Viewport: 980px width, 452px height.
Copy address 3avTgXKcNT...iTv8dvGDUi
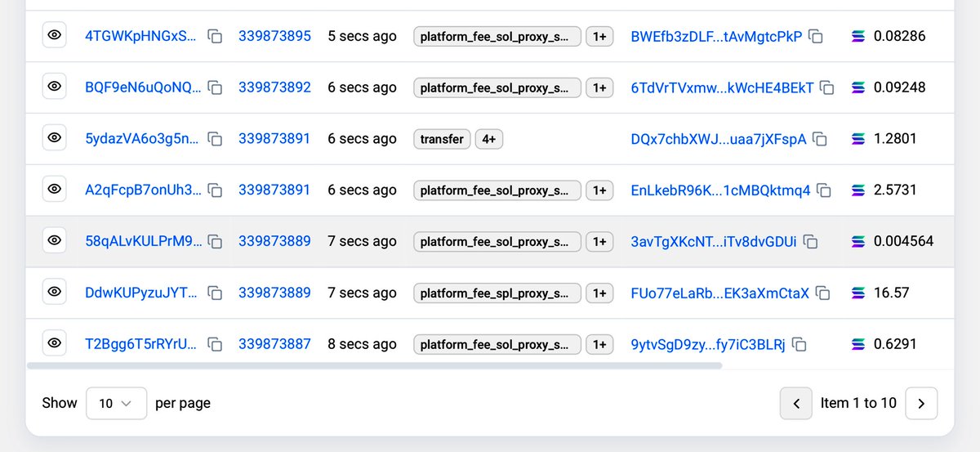[x=810, y=242]
